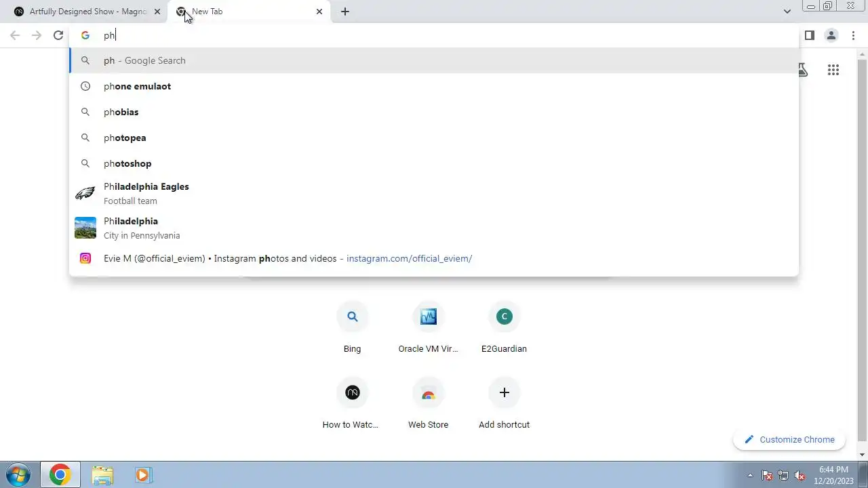Toggle the Chrome side panel icon

810,35
